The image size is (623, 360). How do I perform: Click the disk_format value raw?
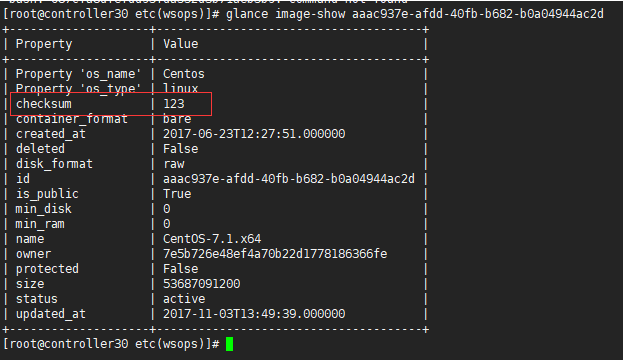[174, 164]
